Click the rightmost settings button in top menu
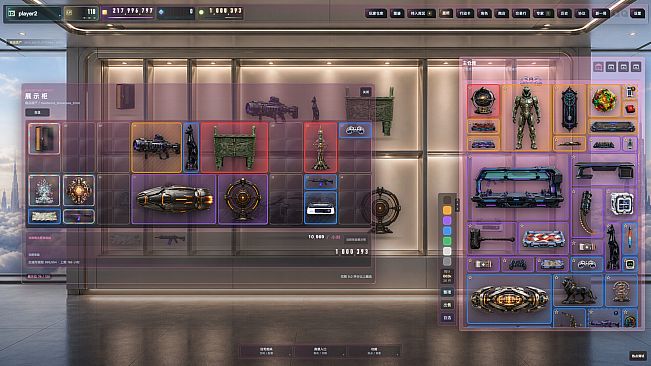This screenshot has height=366, width=651. point(637,13)
